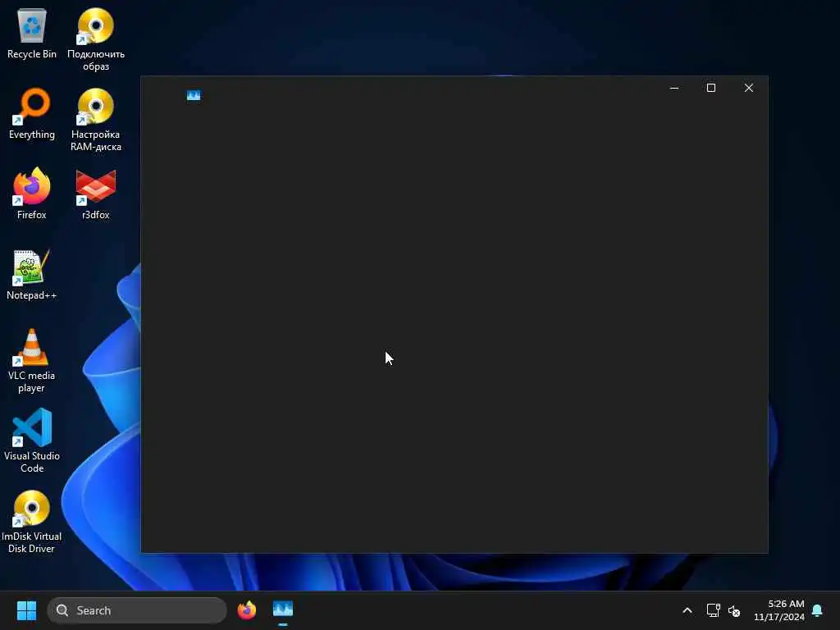Minimize the dark application window

point(674,88)
